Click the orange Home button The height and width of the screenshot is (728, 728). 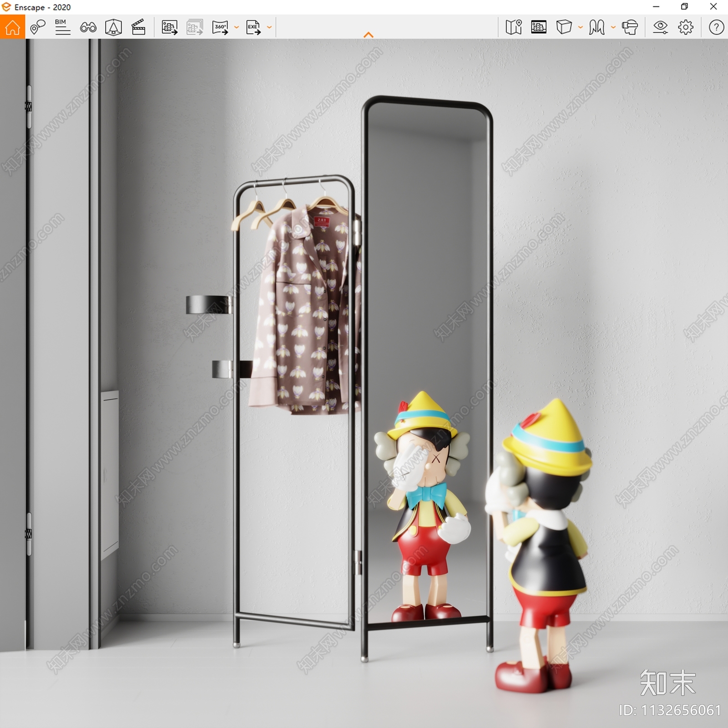pyautogui.click(x=12, y=27)
